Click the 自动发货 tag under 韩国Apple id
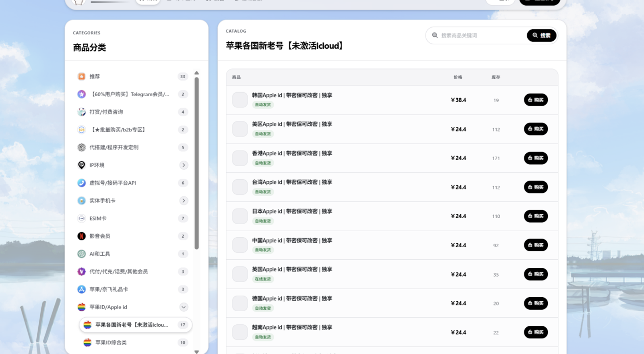 (x=263, y=105)
